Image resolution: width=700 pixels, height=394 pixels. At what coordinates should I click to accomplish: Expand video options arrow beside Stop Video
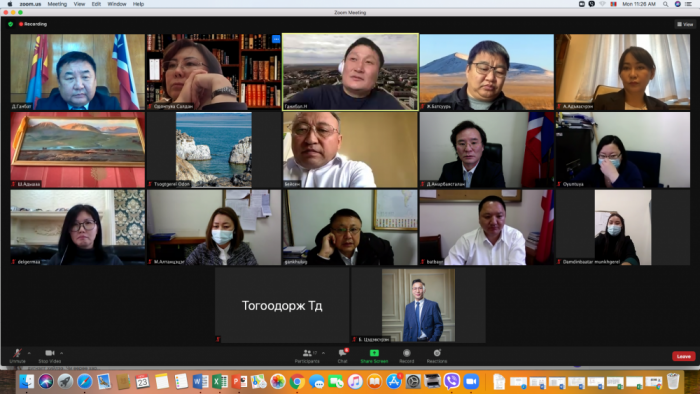point(62,353)
